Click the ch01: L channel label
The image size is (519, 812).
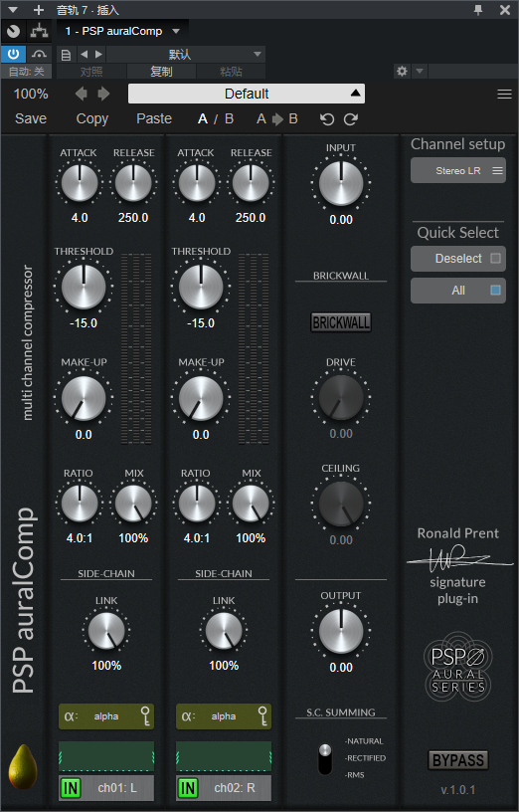pos(117,788)
